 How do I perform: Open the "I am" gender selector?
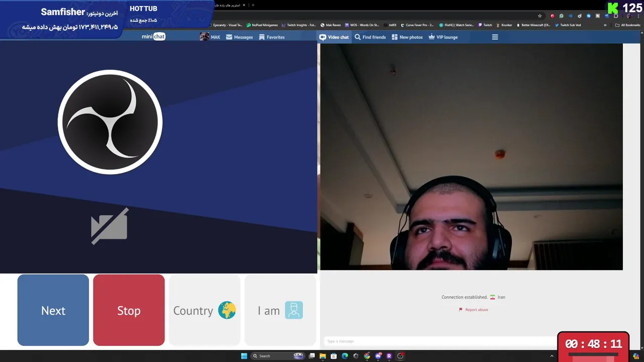pyautogui.click(x=280, y=310)
